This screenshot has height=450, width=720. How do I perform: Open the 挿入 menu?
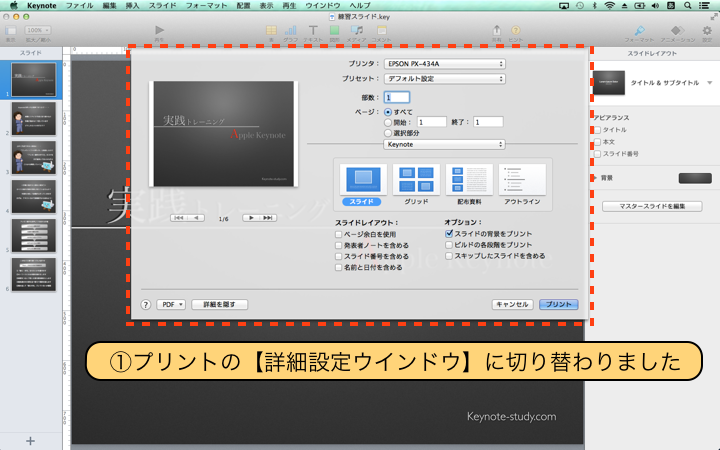click(132, 6)
